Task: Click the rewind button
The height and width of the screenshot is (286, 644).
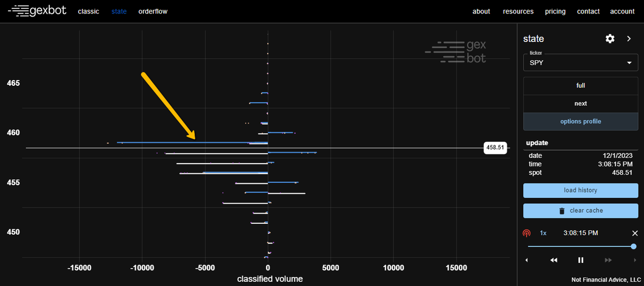Action: point(554,260)
